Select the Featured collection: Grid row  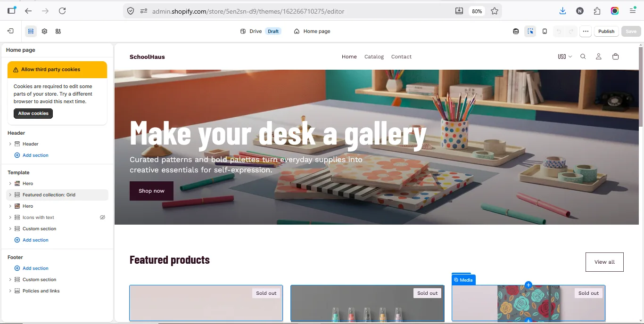click(58, 194)
